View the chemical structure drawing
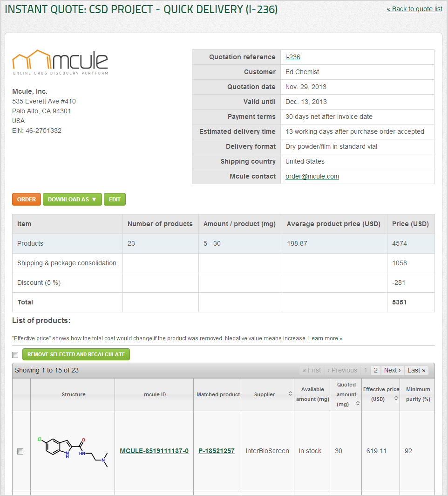The image size is (448, 496). 73,451
